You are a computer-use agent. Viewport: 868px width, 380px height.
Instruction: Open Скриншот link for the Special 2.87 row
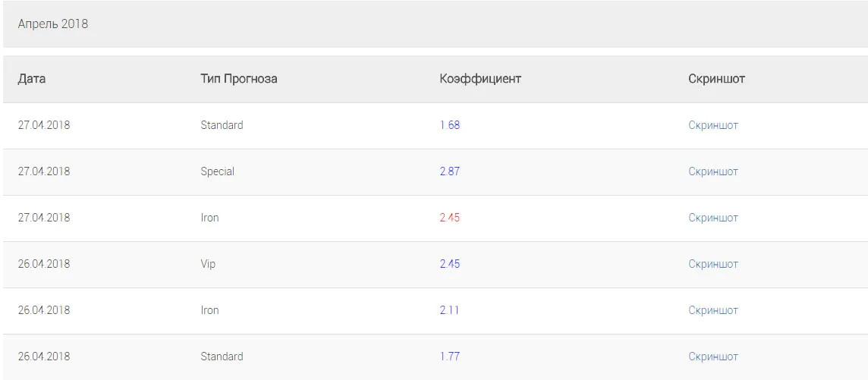[713, 171]
